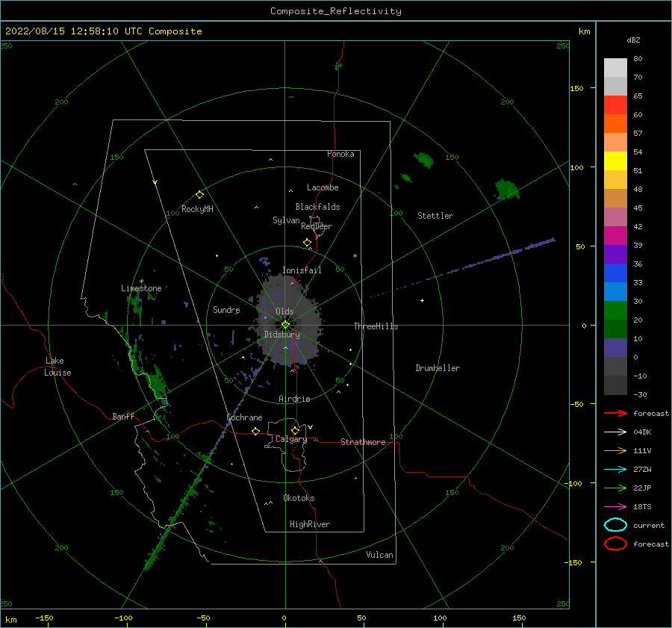
Task: Click the yellow radar-site diamond at map center
Action: [285, 325]
